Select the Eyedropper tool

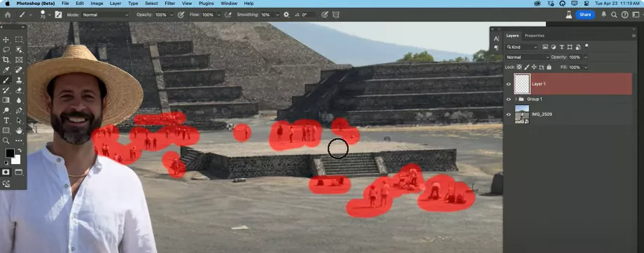pos(6,70)
